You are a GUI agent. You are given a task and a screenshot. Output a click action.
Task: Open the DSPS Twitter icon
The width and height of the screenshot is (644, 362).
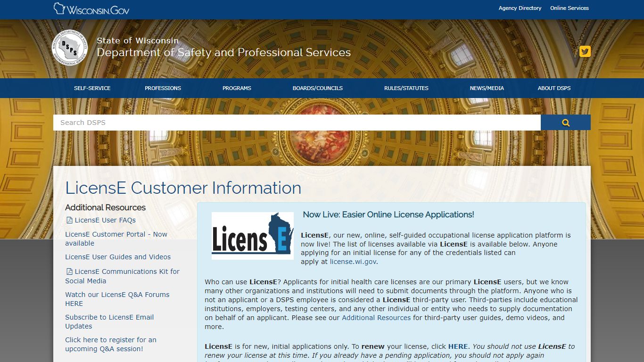pos(585,51)
